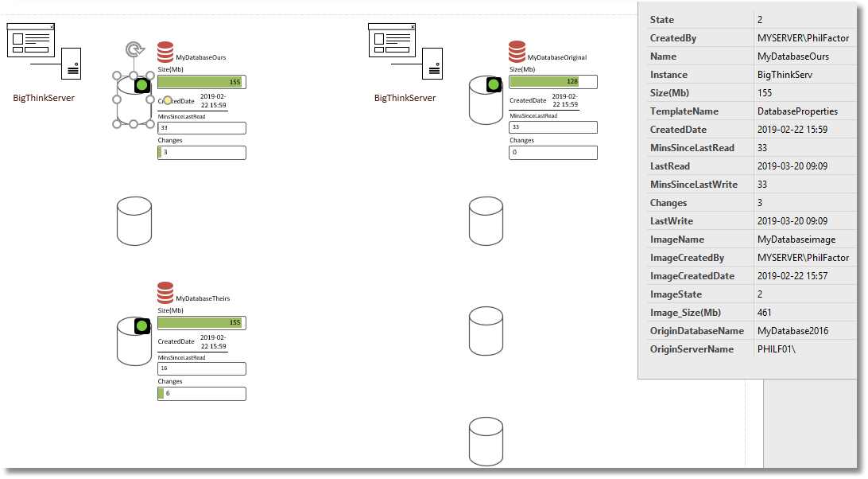This screenshot has height=479, width=868.
Task: Click the MyDatabaseOurs MinsSinceLastRead box showing 33
Action: click(202, 128)
